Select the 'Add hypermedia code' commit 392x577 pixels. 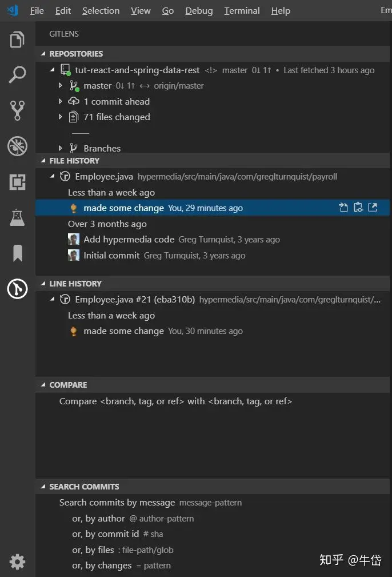point(129,240)
